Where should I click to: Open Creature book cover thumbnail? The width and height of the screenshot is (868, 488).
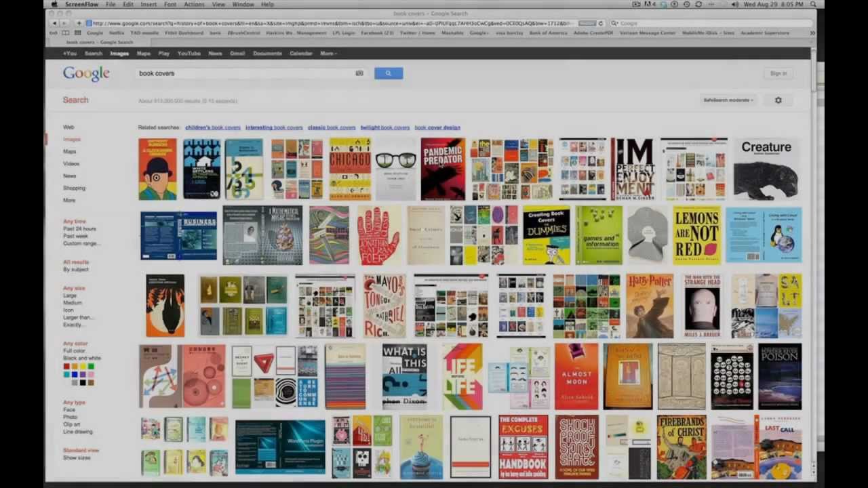click(766, 169)
